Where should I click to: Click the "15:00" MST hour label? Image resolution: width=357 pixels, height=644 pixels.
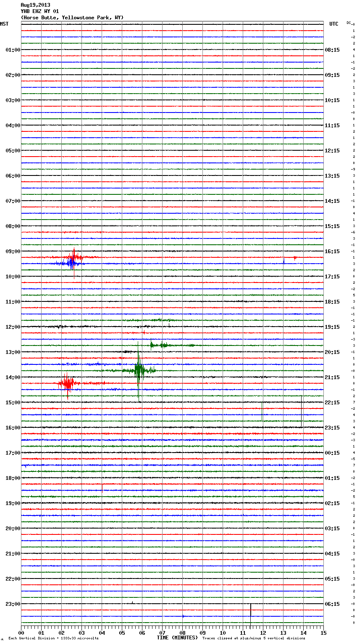pyautogui.click(x=13, y=403)
